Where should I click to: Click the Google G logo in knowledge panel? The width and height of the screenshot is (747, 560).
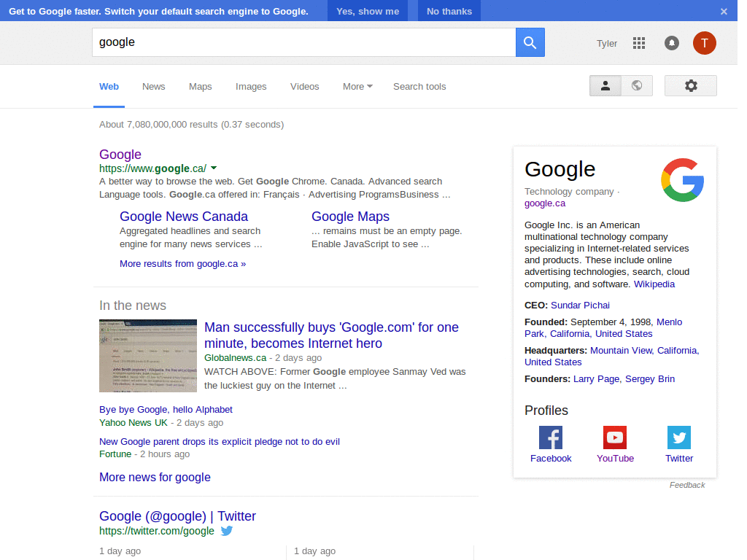(682, 180)
